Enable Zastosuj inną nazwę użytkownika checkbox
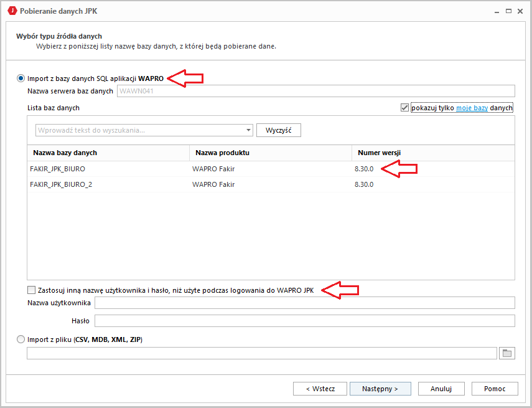 point(32,290)
